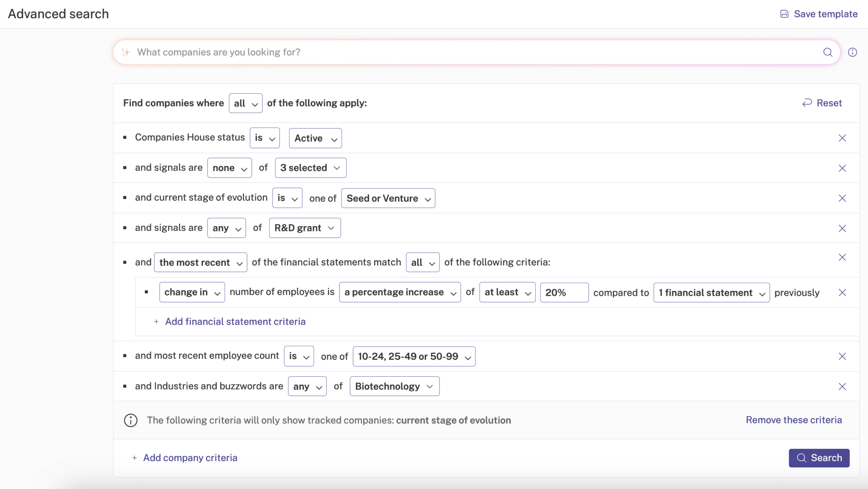Remove the most recent employee count criterion
Screen dimensions: 868x489
click(842, 356)
